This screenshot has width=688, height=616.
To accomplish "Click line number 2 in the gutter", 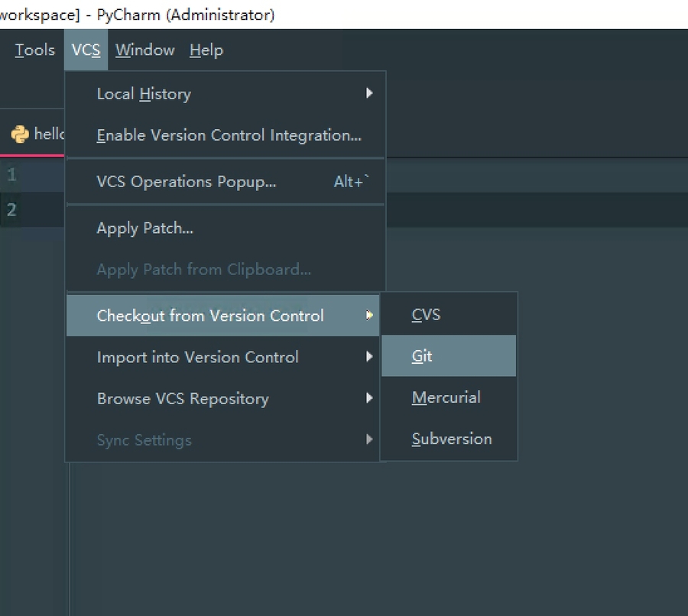I will pyautogui.click(x=11, y=209).
